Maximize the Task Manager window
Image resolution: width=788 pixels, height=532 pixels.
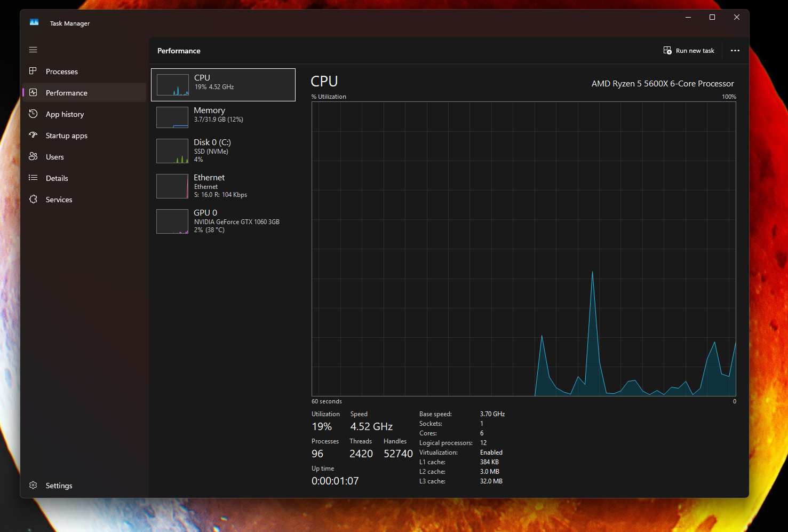pyautogui.click(x=712, y=17)
